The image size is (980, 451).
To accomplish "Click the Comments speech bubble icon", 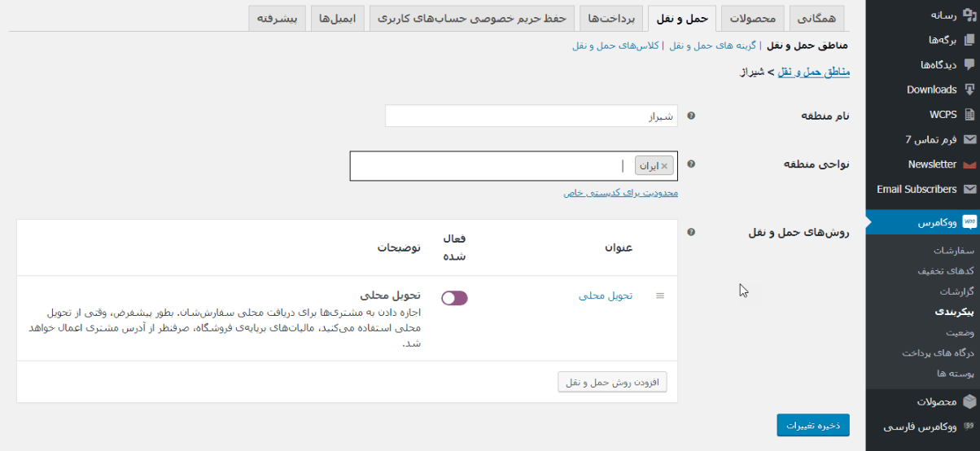I will pyautogui.click(x=969, y=64).
